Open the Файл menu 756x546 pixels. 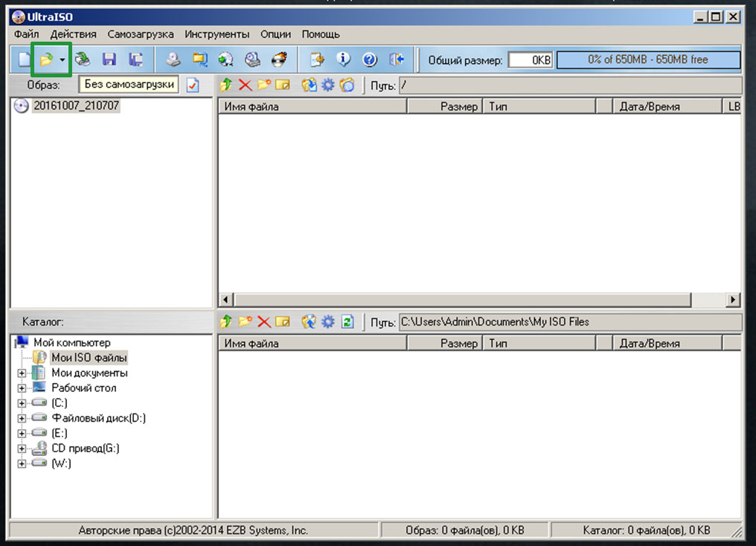27,34
